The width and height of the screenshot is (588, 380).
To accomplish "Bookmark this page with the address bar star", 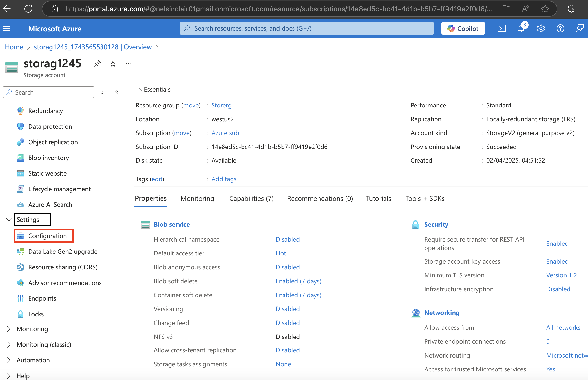I will (x=545, y=9).
